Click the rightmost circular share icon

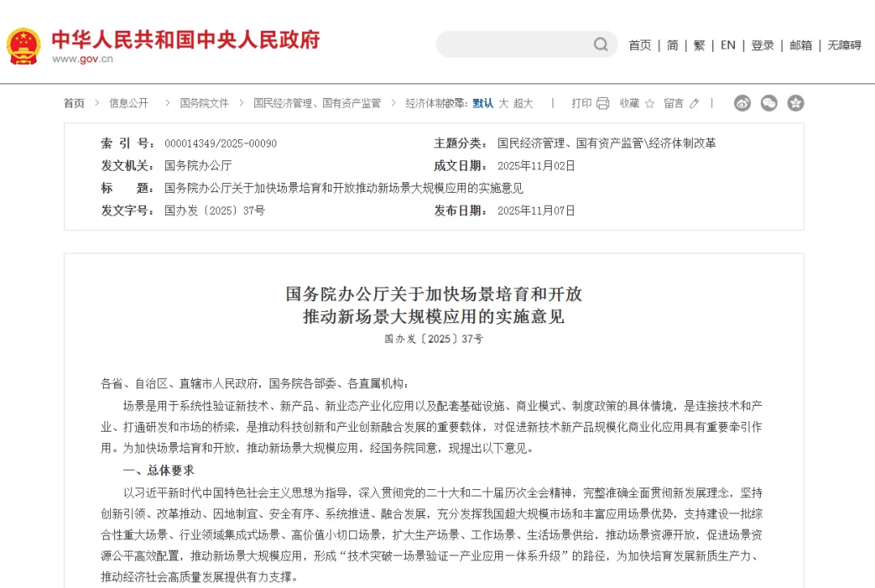click(795, 104)
